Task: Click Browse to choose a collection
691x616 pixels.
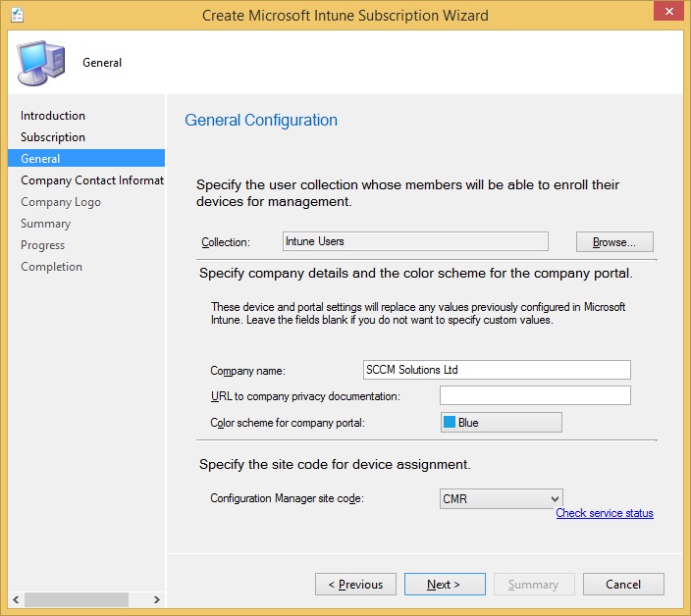Action: (614, 241)
